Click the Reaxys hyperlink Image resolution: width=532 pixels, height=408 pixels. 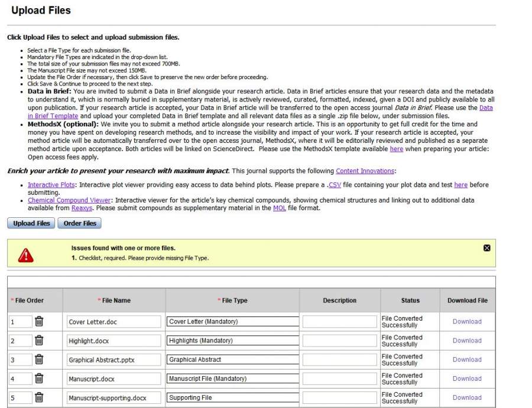[82, 208]
